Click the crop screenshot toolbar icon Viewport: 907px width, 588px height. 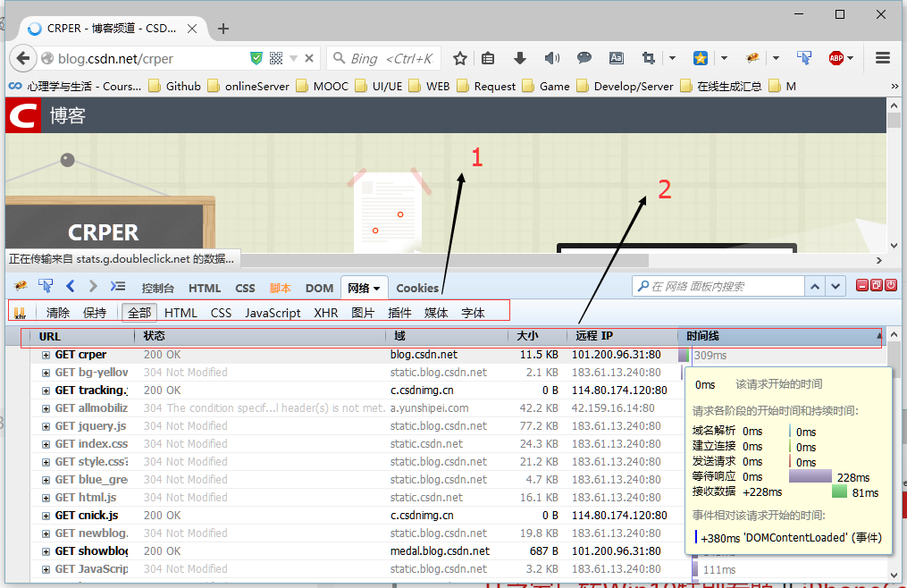tap(649, 58)
